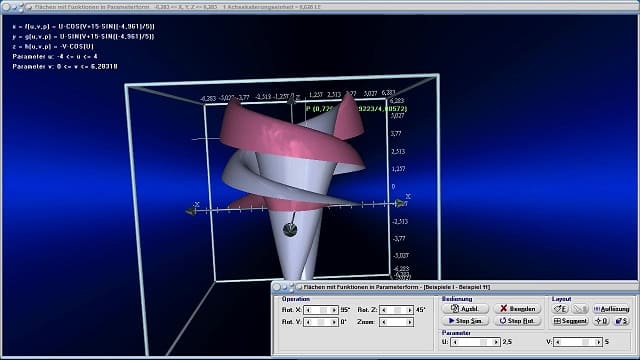Click the Beenden button with red X
The width and height of the screenshot is (640, 360).
pos(517,309)
